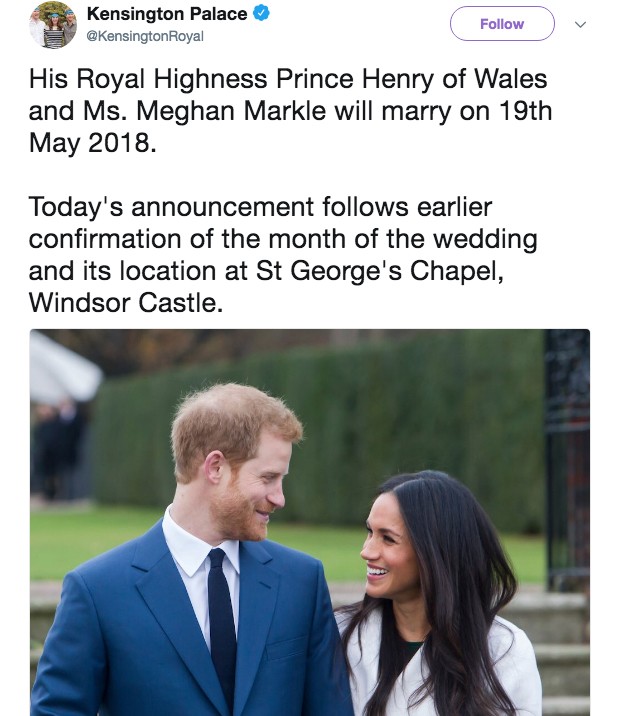Visit the @KensingtonRoyal handle link
Image resolution: width=624 pixels, height=716 pixels.
[x=145, y=36]
